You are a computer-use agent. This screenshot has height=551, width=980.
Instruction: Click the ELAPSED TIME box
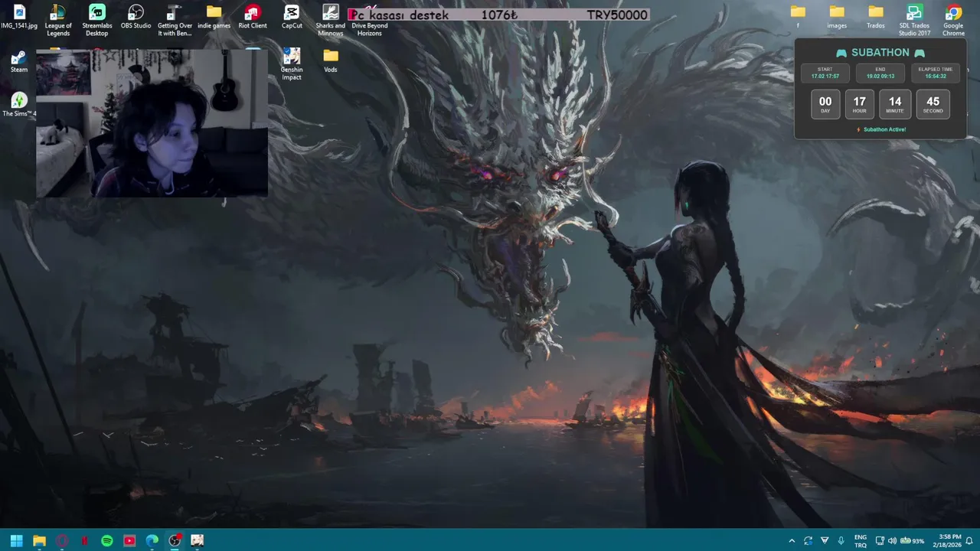coord(936,73)
